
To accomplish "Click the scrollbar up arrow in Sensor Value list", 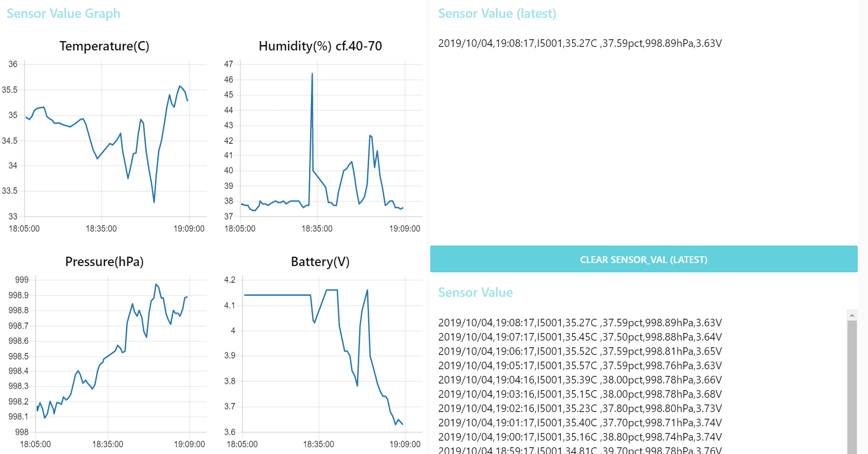I will [852, 315].
